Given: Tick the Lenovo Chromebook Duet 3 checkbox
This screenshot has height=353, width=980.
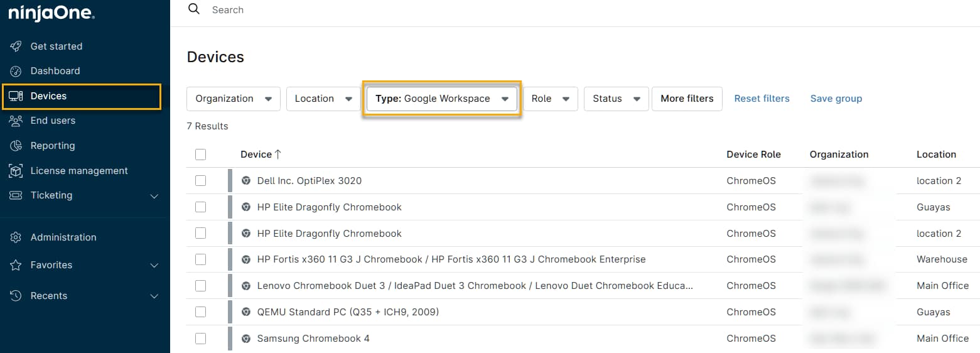Looking at the screenshot, I should coord(200,286).
